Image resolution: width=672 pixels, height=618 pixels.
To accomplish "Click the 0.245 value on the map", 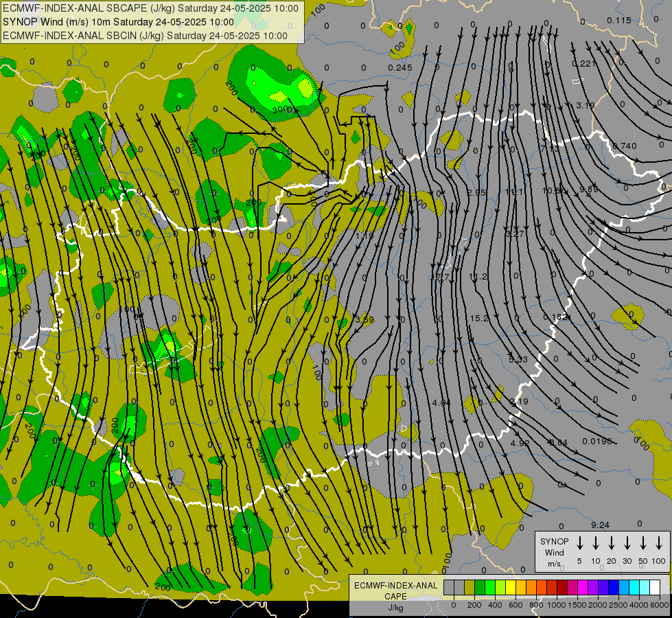I will pos(400,67).
